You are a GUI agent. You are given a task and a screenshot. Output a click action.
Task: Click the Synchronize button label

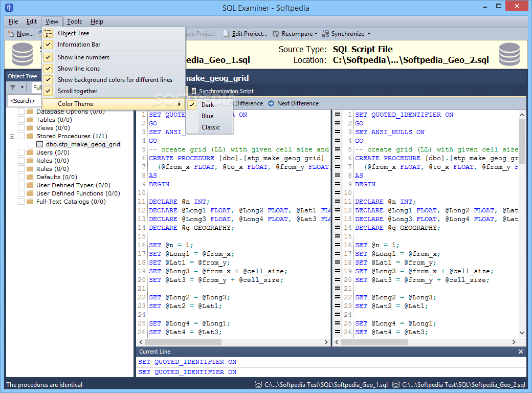pos(348,34)
